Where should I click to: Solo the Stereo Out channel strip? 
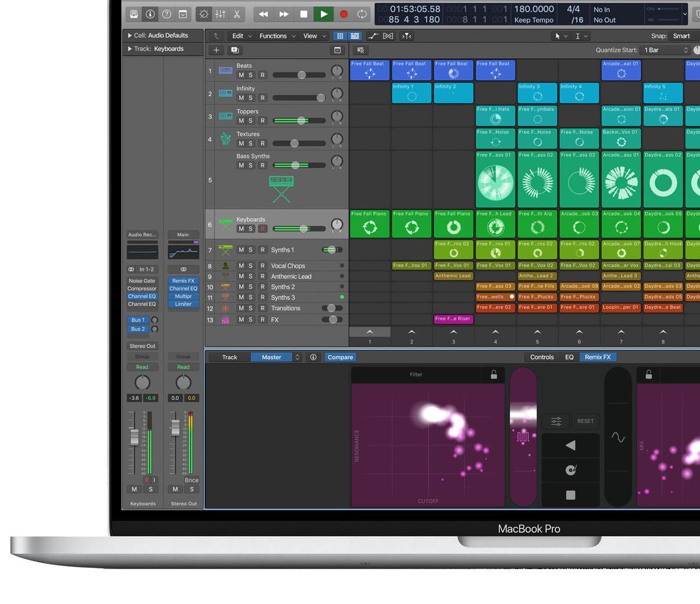[x=191, y=489]
